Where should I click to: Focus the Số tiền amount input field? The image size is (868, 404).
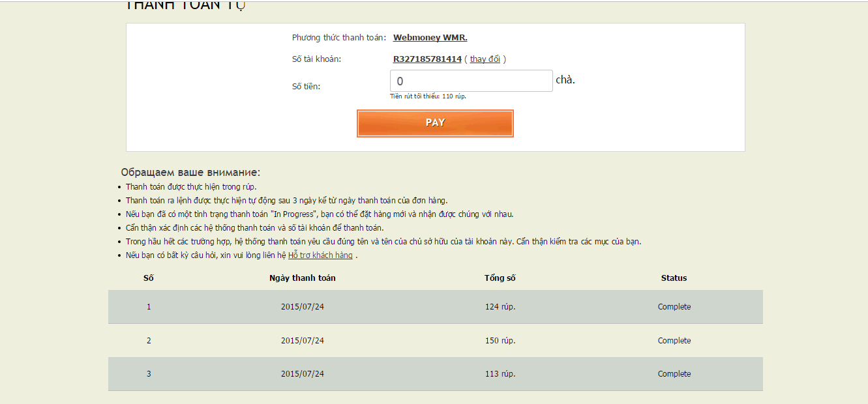click(471, 81)
